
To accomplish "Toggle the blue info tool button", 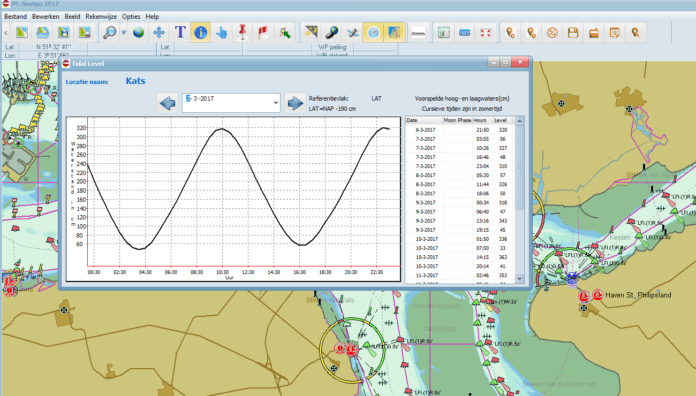I will (201, 32).
